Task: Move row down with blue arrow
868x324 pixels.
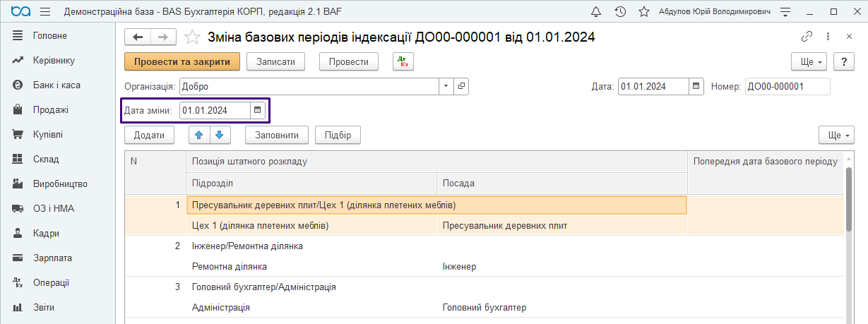Action: coord(220,135)
